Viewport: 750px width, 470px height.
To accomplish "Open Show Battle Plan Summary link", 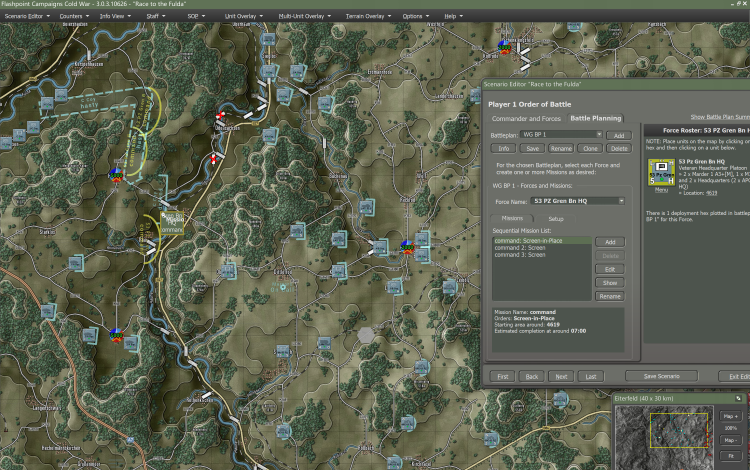I will [x=720, y=117].
